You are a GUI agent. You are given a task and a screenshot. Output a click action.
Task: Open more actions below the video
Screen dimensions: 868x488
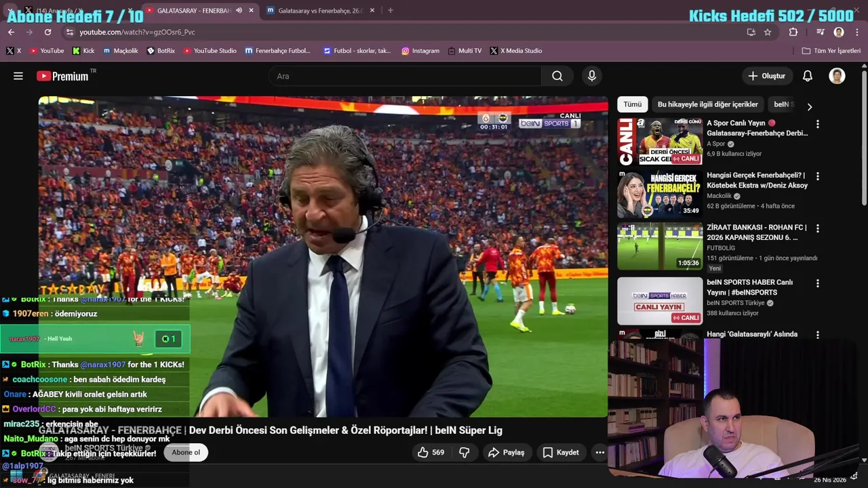[599, 452]
